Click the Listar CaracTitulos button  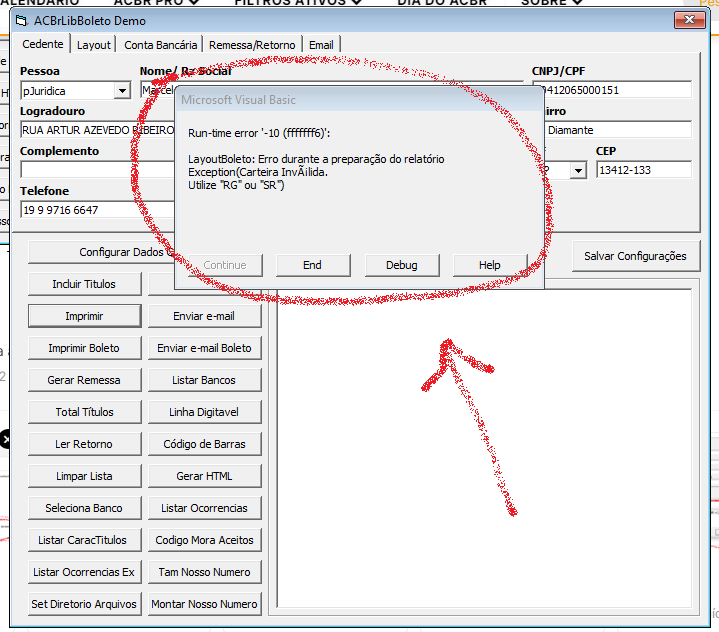(84, 540)
